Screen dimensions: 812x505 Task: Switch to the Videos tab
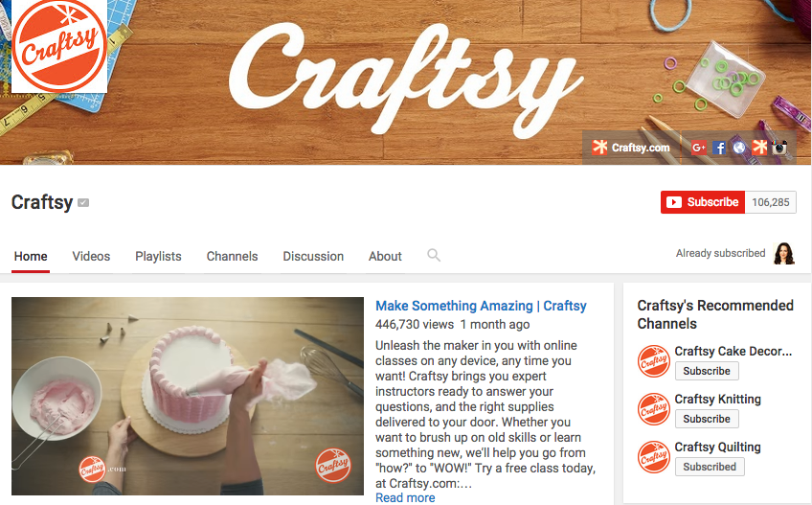pos(91,256)
